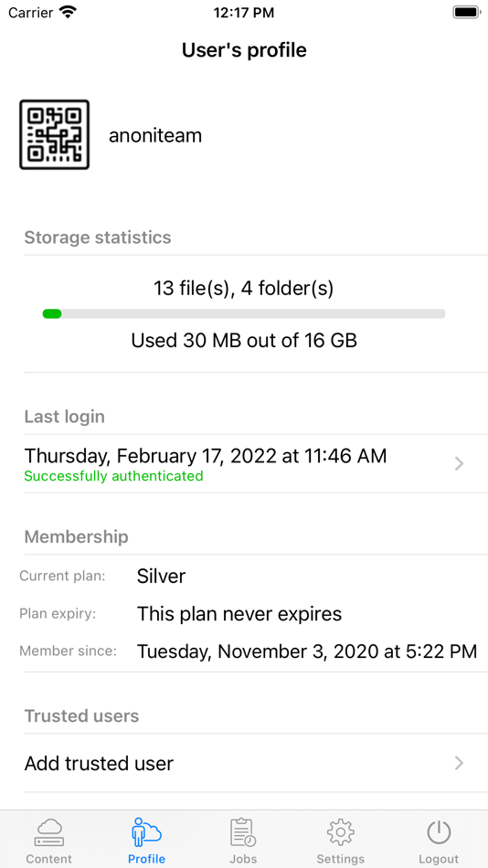Image resolution: width=488 pixels, height=868 pixels.
Task: Open Add trusted user chevron
Action: [x=459, y=763]
